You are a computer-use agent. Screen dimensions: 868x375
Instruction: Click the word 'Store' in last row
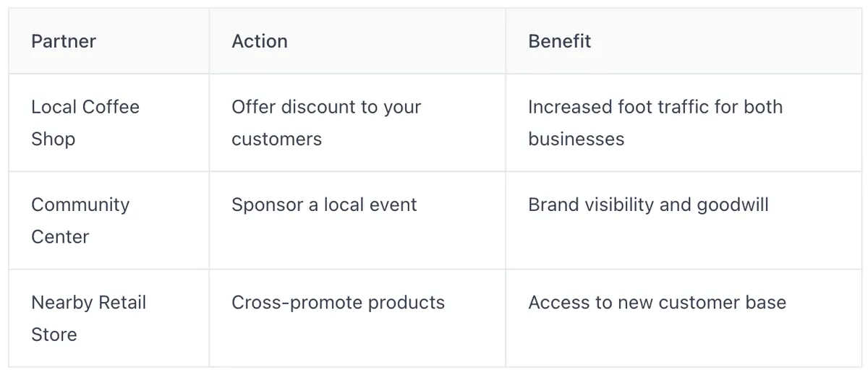[54, 335]
